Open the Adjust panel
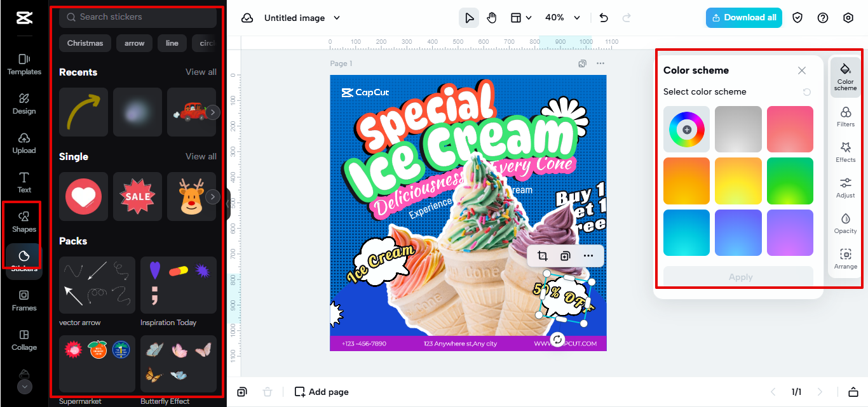Viewport: 868px width, 407px height. click(845, 187)
